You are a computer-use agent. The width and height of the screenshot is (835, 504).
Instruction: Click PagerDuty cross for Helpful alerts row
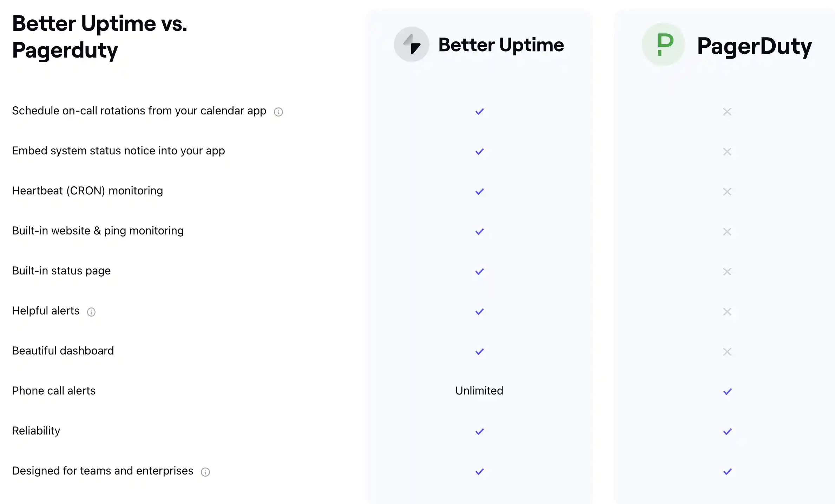[x=727, y=312]
